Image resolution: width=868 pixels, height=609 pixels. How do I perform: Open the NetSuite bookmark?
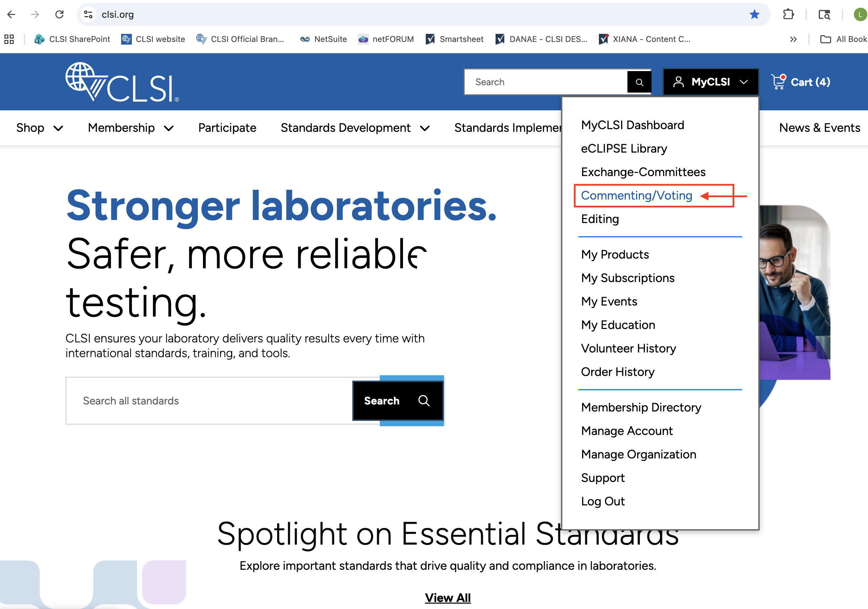(x=323, y=39)
